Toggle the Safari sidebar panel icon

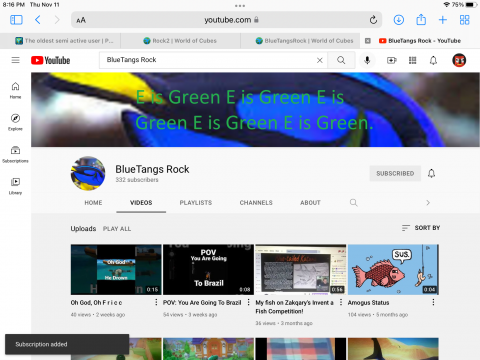click(x=16, y=20)
